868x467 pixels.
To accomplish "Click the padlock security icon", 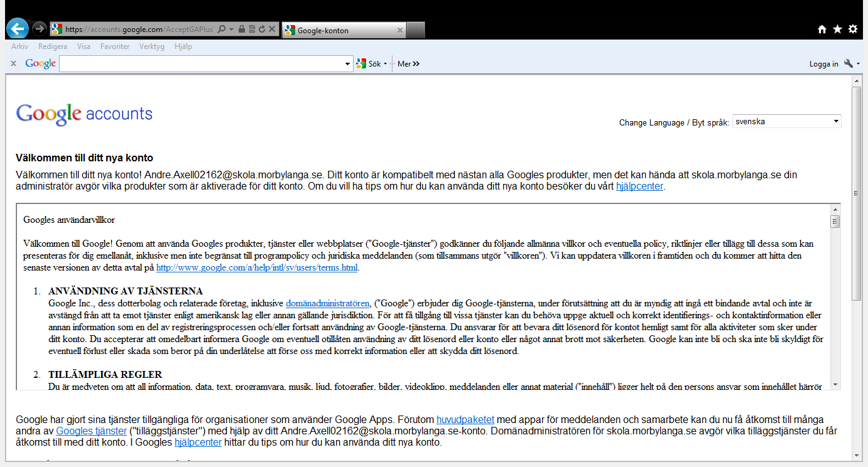I will (242, 30).
